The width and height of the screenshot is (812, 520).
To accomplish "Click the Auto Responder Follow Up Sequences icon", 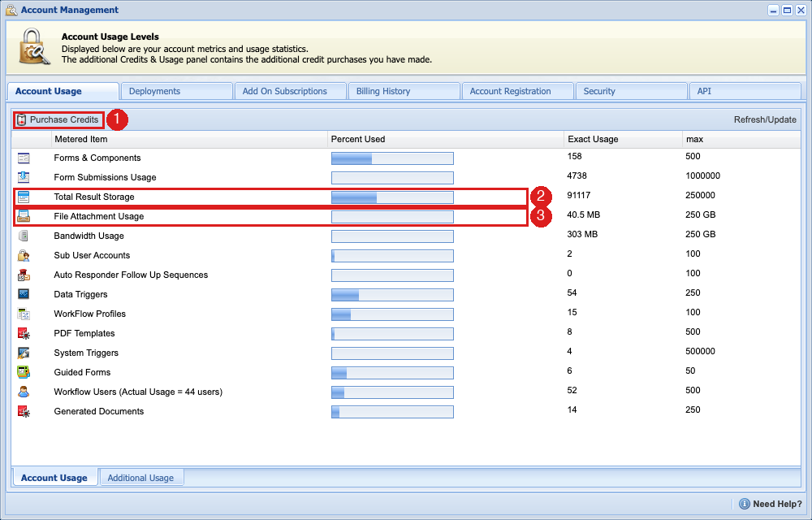I will point(24,275).
